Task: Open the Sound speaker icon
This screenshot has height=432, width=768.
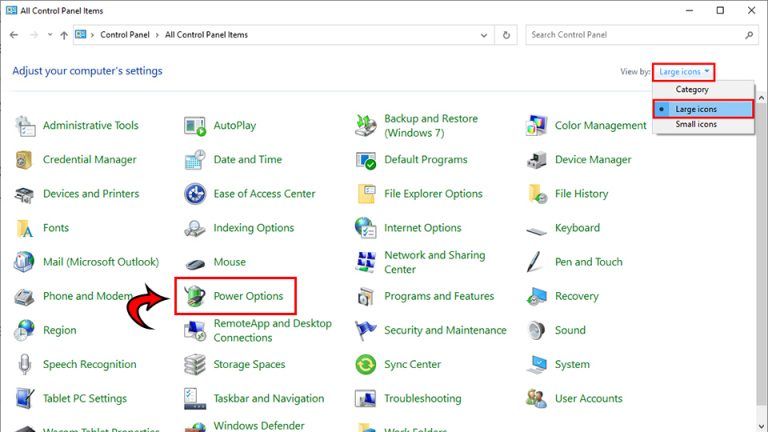Action: coord(536,330)
